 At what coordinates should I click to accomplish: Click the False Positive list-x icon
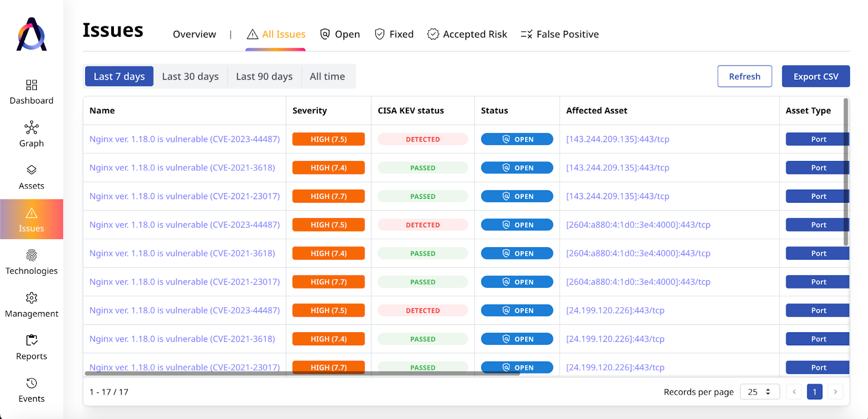[x=526, y=34]
